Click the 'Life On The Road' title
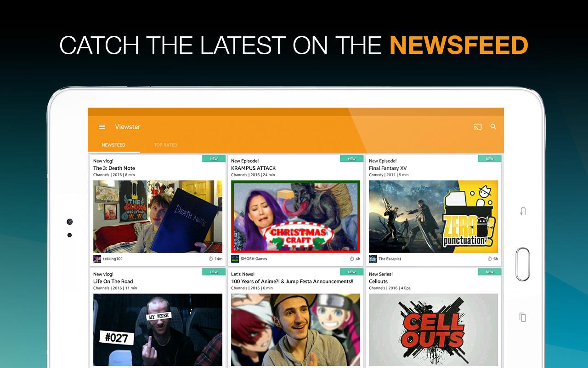 (113, 282)
